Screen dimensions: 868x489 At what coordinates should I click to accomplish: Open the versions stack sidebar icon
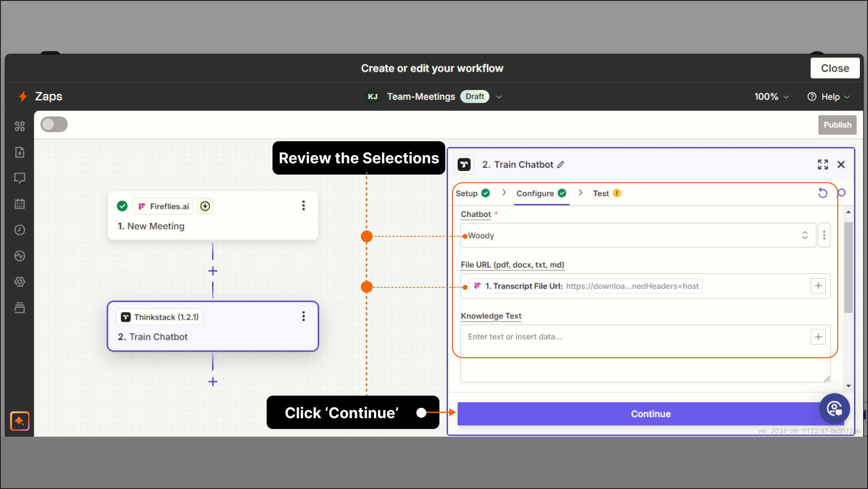(x=19, y=308)
